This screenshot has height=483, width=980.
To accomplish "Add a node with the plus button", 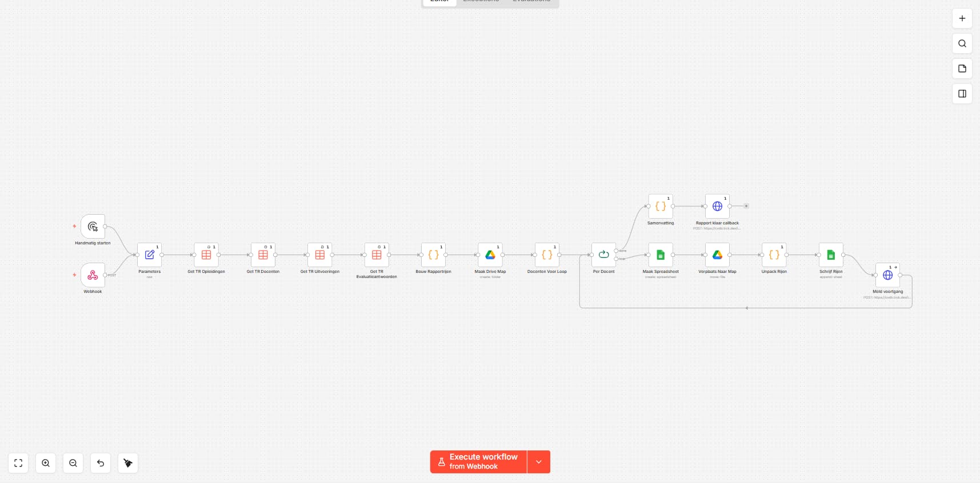I will click(x=962, y=18).
